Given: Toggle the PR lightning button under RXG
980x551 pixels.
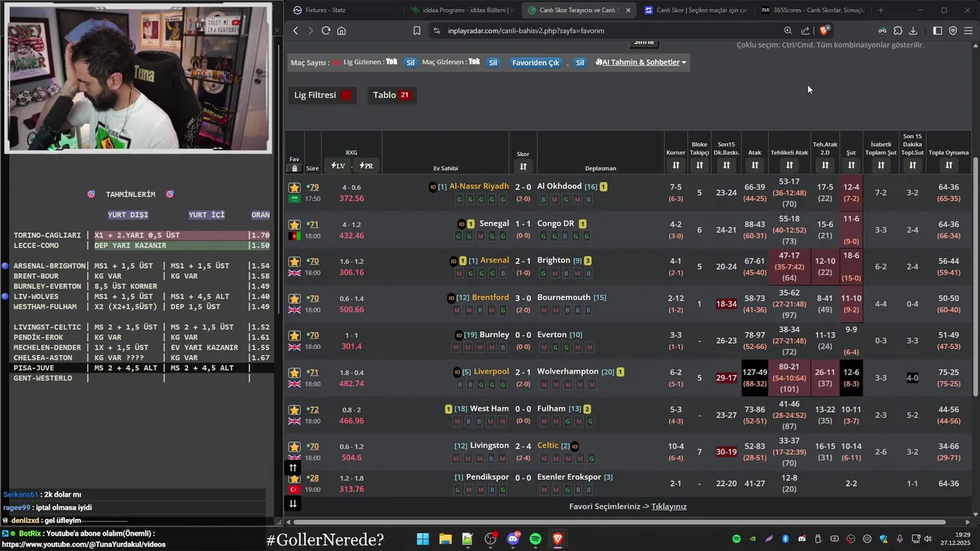Looking at the screenshot, I should click(365, 165).
